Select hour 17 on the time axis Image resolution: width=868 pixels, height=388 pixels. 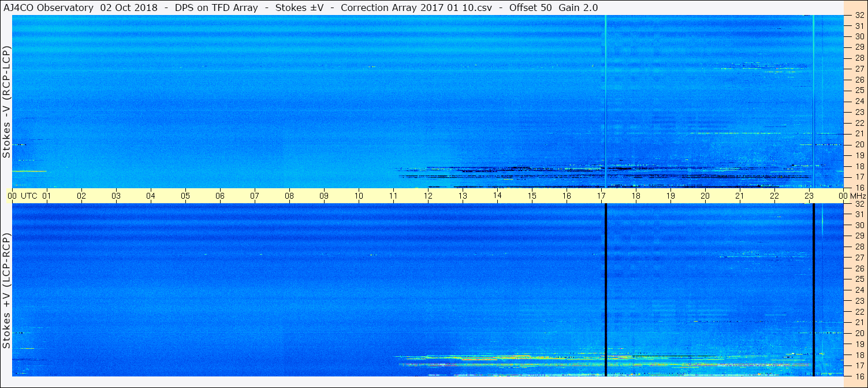tap(601, 196)
